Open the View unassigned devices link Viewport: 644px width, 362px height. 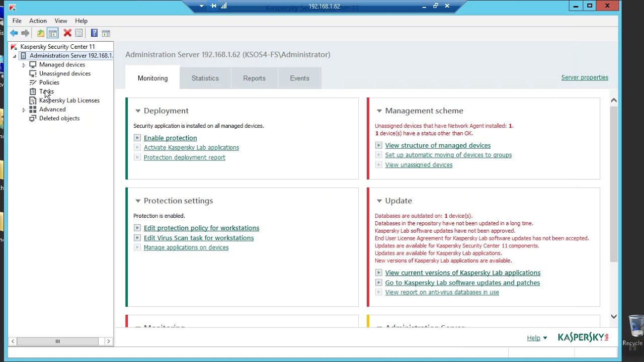coord(419,165)
